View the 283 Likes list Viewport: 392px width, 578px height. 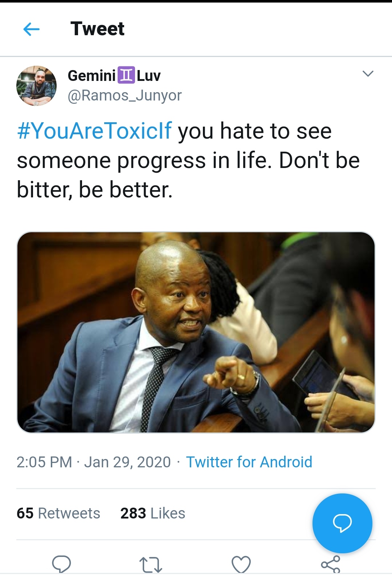click(152, 513)
